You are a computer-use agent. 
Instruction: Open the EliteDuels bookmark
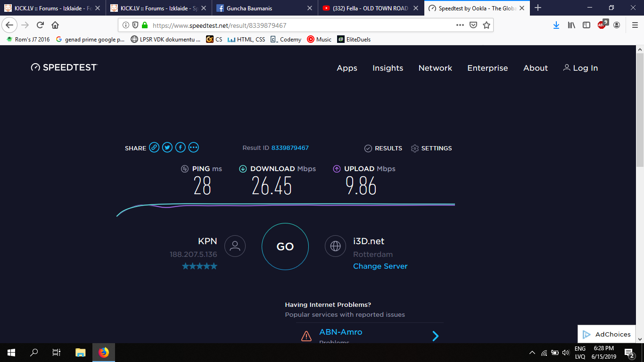(354, 40)
